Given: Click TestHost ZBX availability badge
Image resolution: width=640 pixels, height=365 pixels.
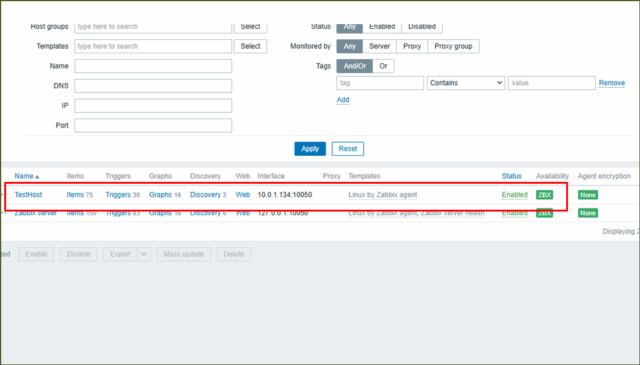Looking at the screenshot, I should coord(544,195).
